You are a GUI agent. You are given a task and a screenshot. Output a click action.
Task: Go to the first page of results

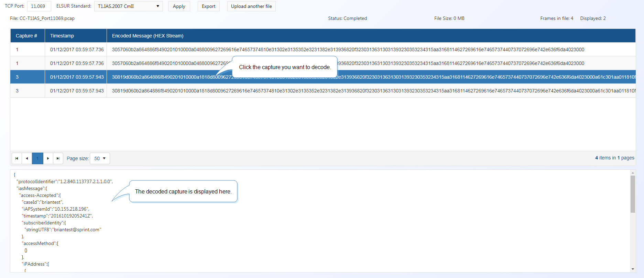click(17, 158)
